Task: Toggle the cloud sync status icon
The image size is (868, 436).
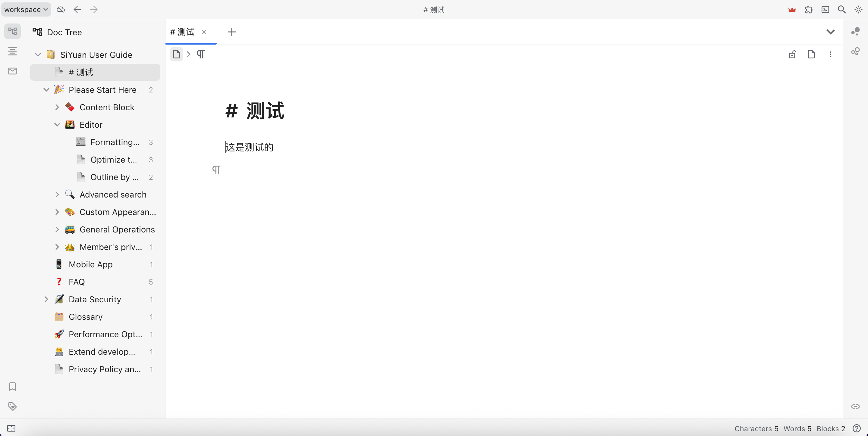Action: pos(61,9)
